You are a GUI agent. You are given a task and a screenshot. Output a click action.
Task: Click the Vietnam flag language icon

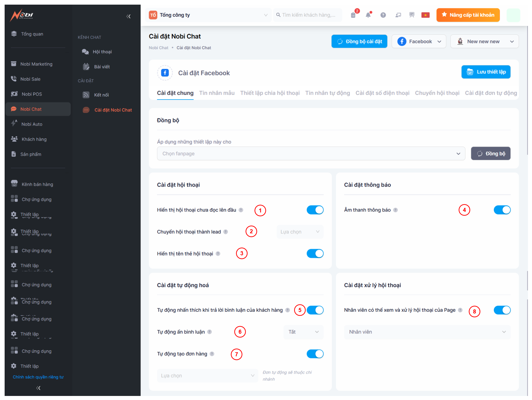pyautogui.click(x=425, y=15)
